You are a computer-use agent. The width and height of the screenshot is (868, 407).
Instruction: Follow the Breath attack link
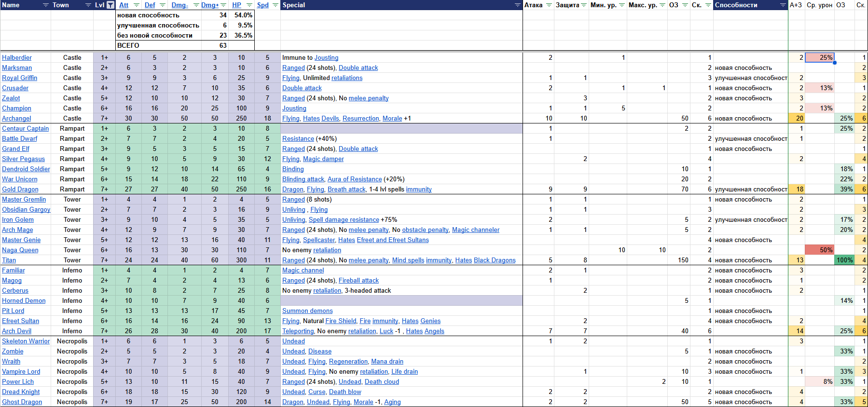tap(347, 189)
